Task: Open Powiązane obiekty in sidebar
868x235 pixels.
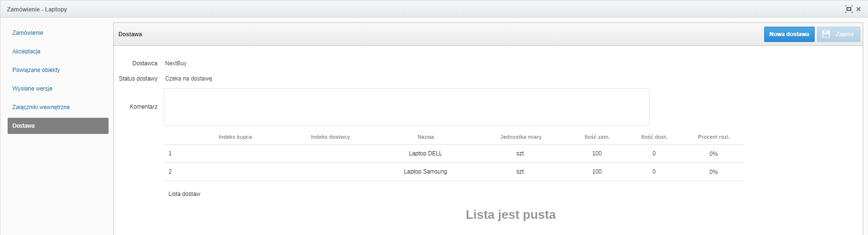Action: pos(36,70)
